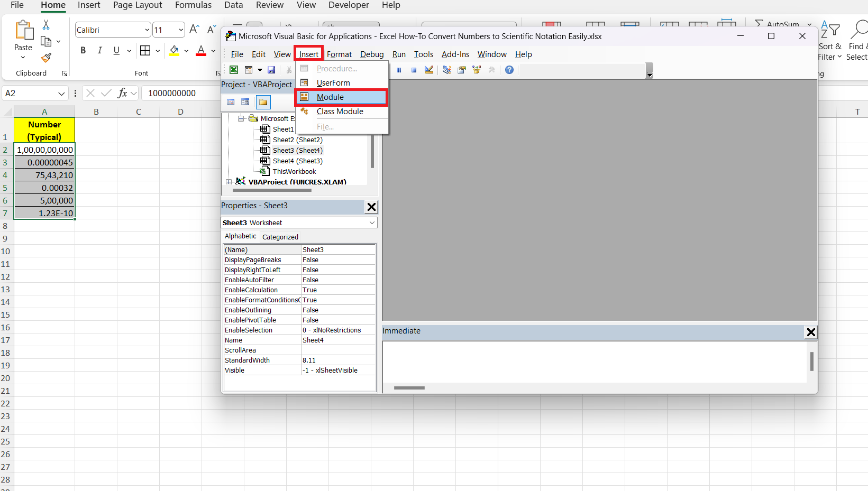Click Increase Font Size icon
Viewport: 868px width, 491px height.
[194, 29]
